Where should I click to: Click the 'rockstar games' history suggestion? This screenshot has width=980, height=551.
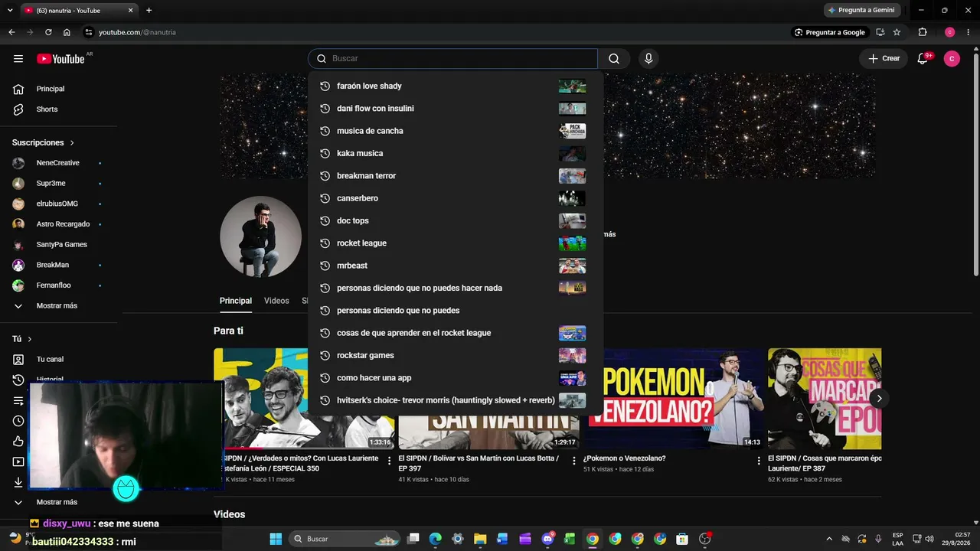(456, 355)
